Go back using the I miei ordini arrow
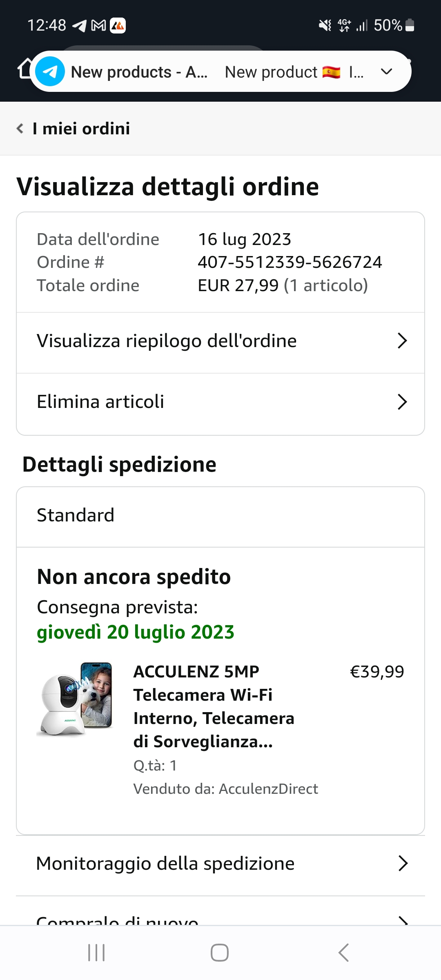 (x=20, y=128)
